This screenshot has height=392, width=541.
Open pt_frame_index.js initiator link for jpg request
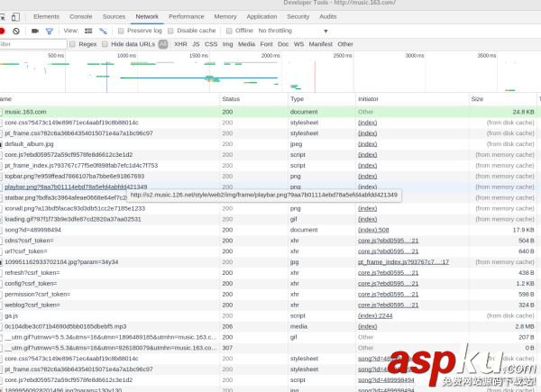pos(403,262)
